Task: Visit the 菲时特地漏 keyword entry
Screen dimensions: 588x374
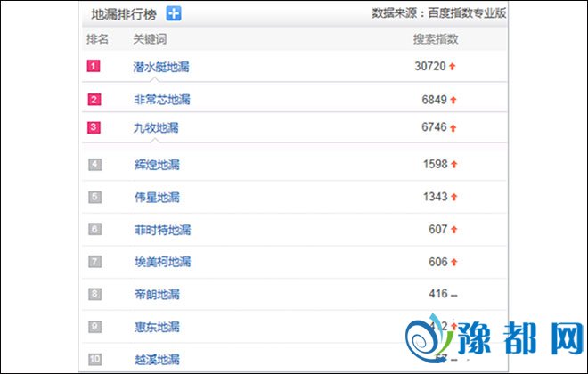Action: [x=161, y=230]
